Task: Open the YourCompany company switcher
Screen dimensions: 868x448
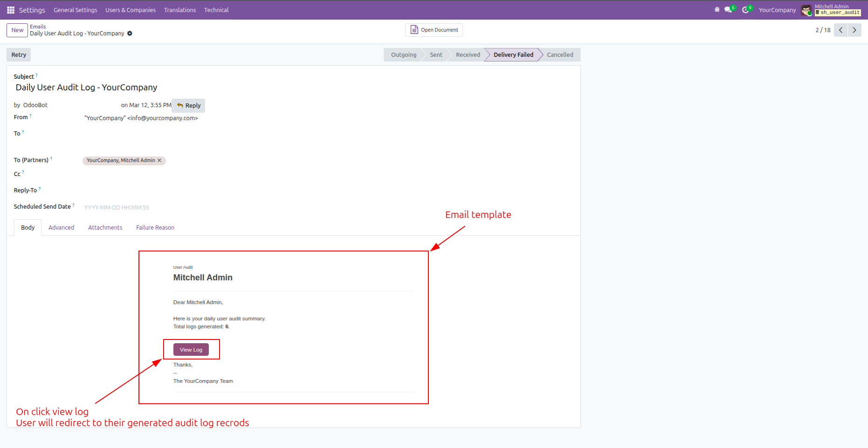Action: pyautogui.click(x=777, y=10)
